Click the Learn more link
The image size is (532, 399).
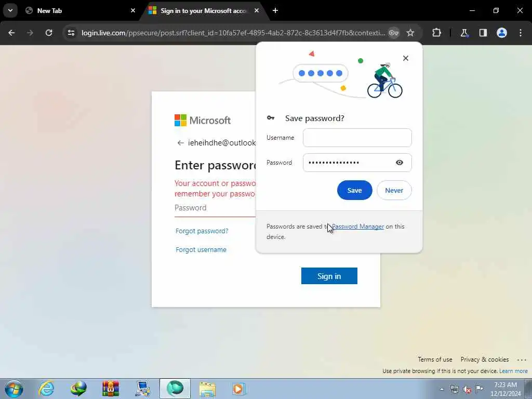(x=513, y=371)
